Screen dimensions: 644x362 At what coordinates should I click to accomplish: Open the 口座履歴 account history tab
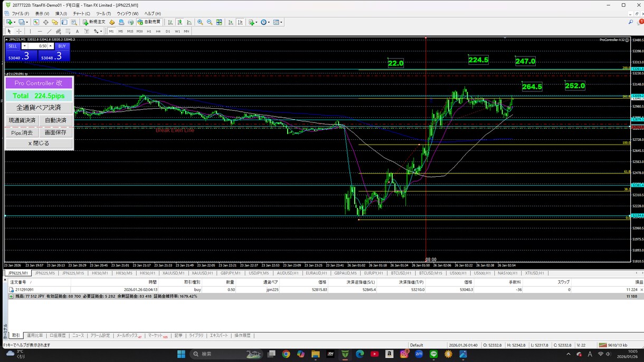pyautogui.click(x=58, y=336)
